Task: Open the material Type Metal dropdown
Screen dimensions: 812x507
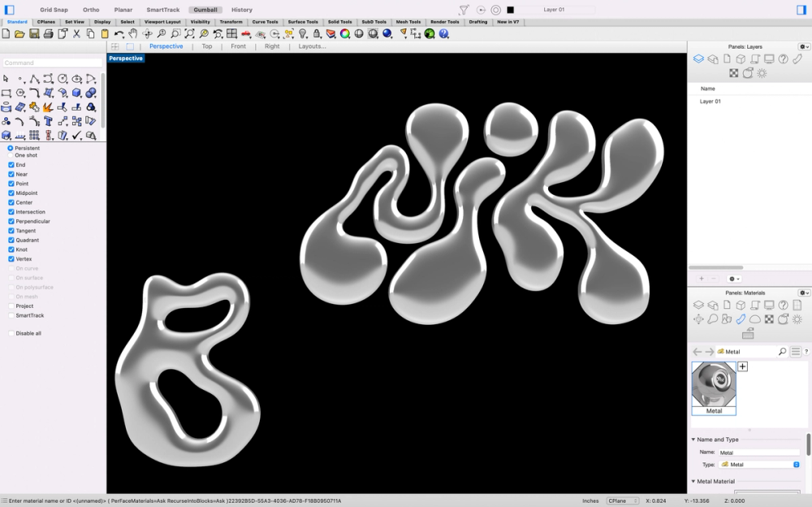Action: coord(759,465)
